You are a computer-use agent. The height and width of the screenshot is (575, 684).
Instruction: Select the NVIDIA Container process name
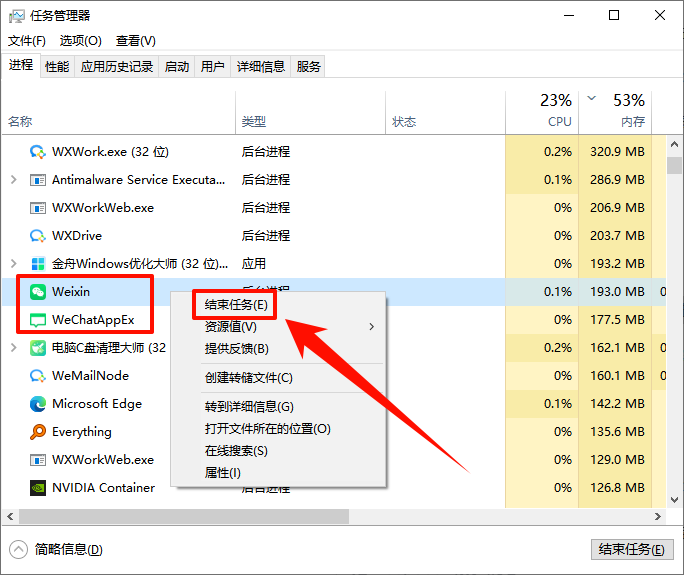[103, 488]
